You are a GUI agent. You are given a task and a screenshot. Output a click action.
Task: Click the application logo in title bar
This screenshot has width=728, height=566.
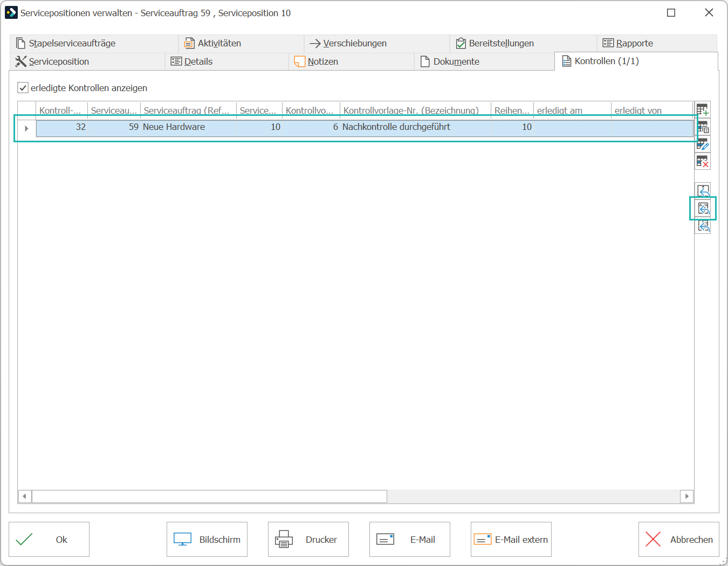(11, 12)
